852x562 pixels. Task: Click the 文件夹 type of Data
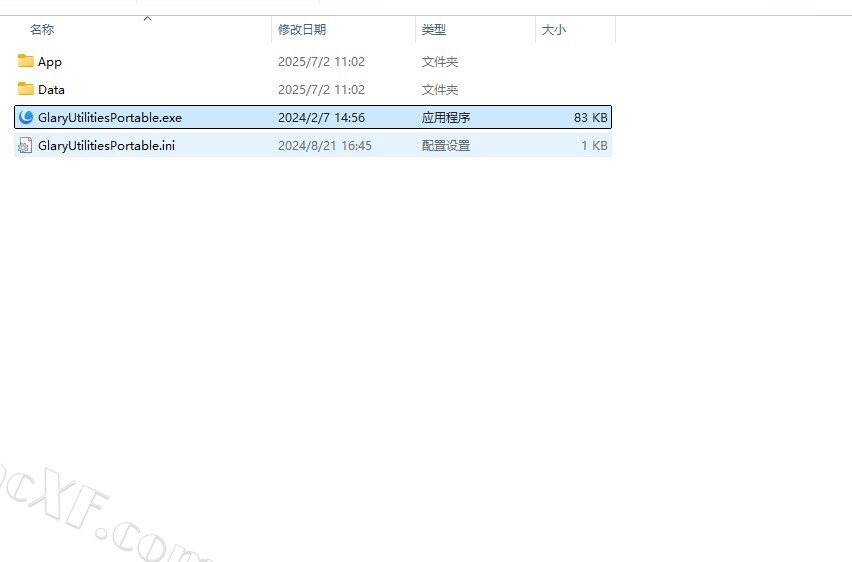click(440, 90)
